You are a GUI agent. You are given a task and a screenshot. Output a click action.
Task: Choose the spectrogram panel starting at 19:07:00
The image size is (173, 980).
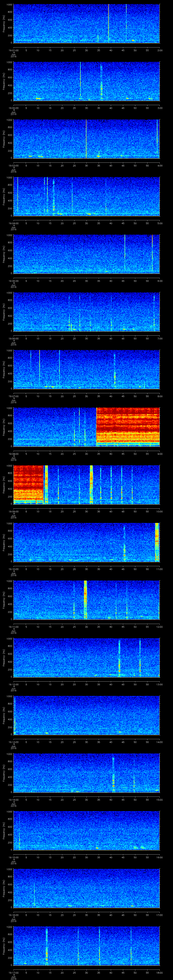pyautogui.click(x=87, y=369)
